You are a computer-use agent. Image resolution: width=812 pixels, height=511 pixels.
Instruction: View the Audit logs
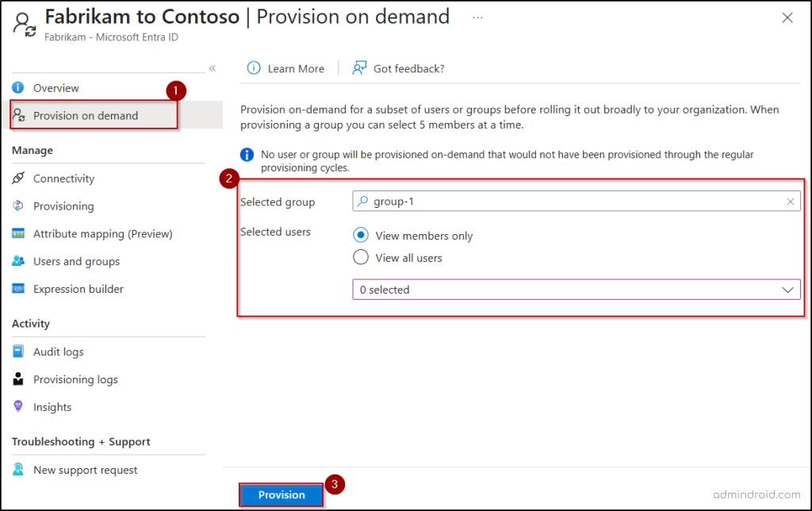[x=57, y=351]
